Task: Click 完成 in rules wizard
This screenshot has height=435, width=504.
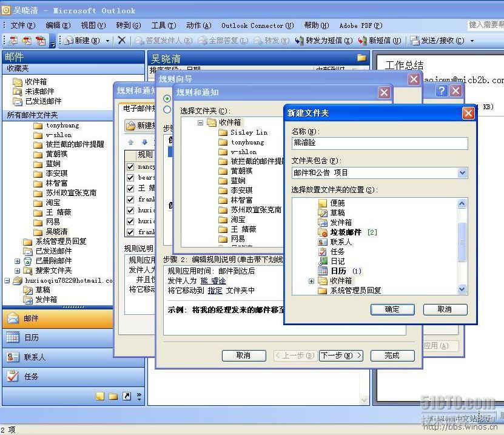Action: (392, 356)
